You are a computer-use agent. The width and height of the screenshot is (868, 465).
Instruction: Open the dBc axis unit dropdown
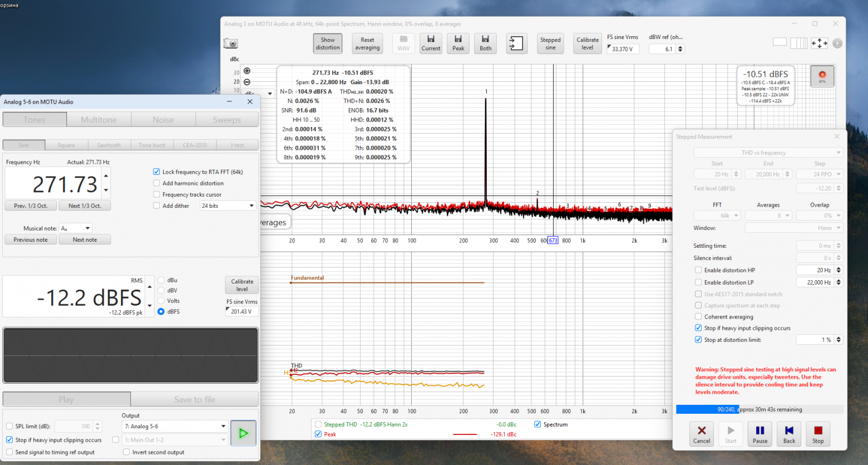pos(259,94)
